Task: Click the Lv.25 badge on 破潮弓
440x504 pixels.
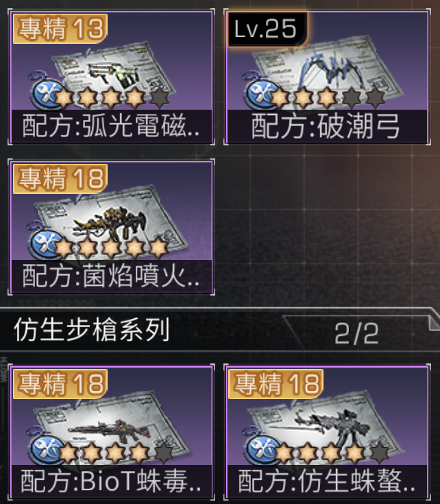Action: 267,29
